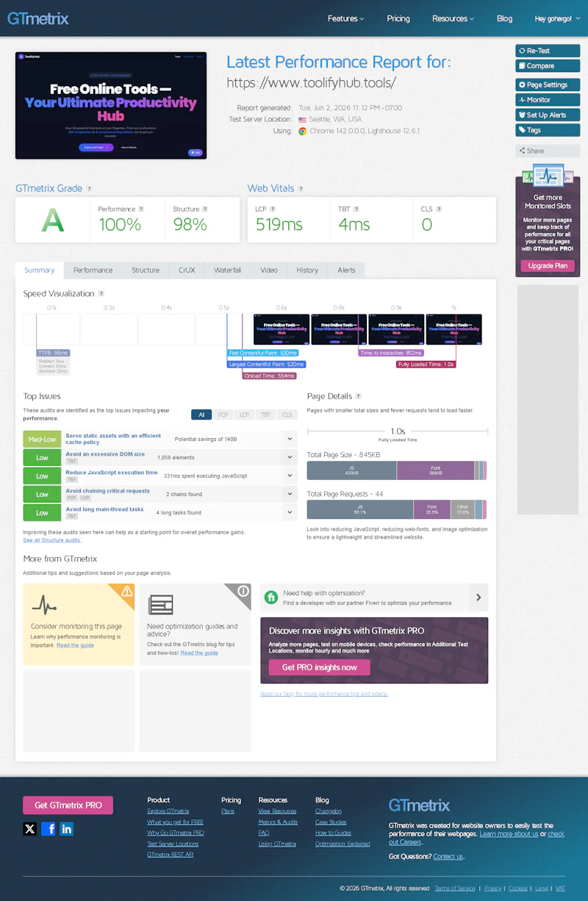Switch to the Waterfall tab
588x901 pixels.
tap(227, 270)
